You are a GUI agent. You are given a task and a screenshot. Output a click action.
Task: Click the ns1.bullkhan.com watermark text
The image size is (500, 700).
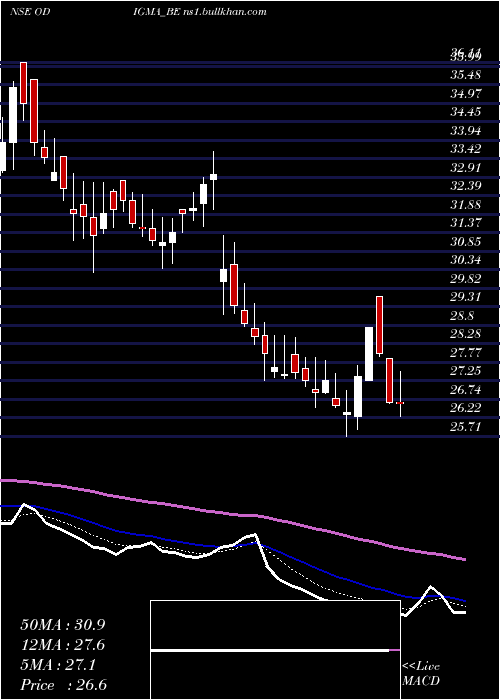[x=225, y=12]
